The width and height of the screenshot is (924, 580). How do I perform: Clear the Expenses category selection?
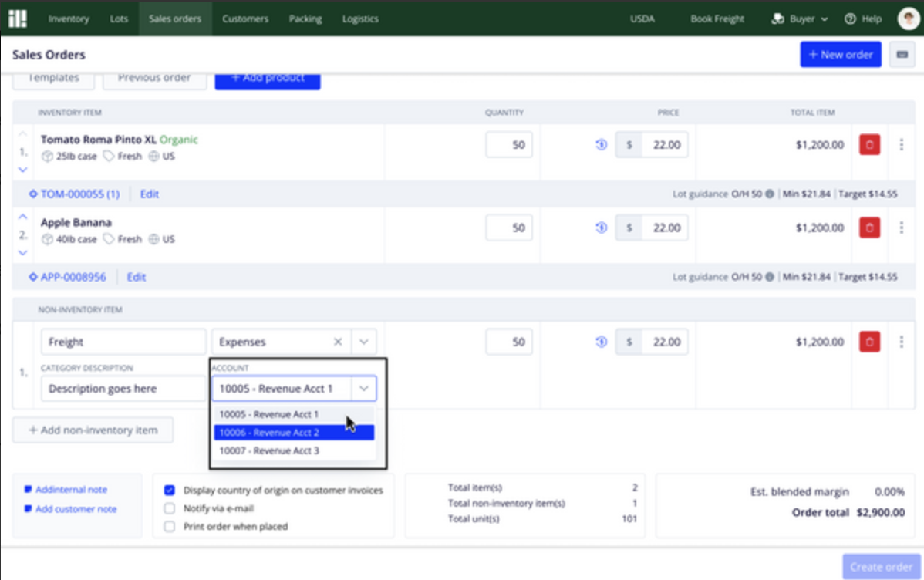pos(338,342)
